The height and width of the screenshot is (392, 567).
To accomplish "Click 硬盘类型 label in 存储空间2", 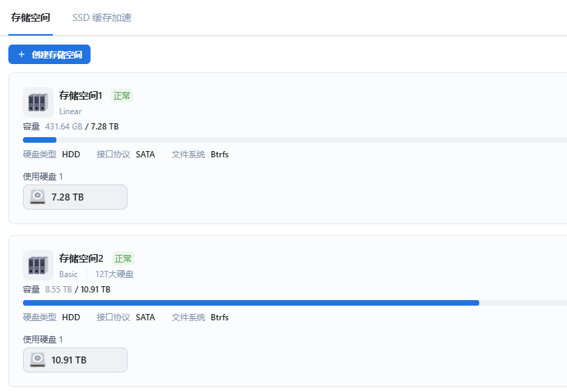I will [40, 317].
